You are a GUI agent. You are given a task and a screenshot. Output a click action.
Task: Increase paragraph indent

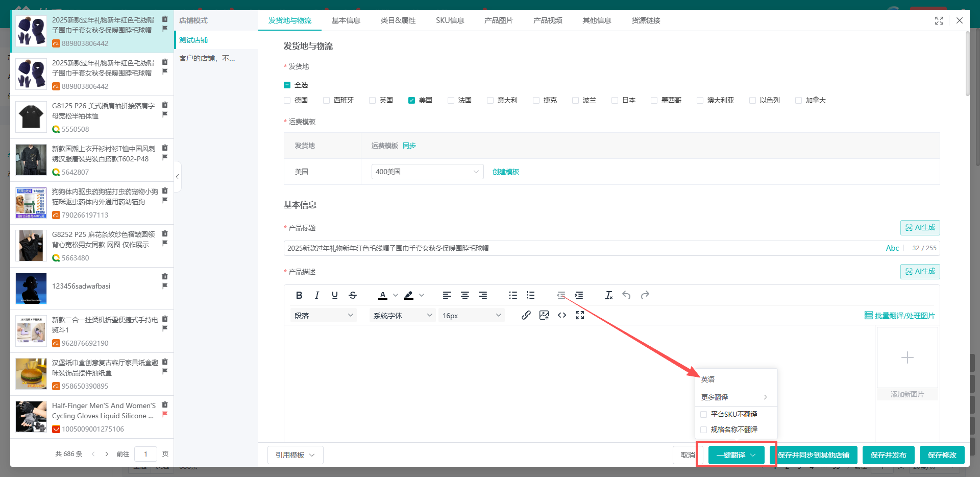tap(579, 295)
